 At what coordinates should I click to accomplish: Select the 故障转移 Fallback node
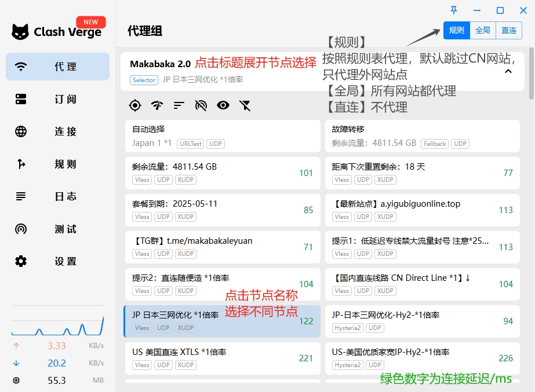tap(423, 136)
